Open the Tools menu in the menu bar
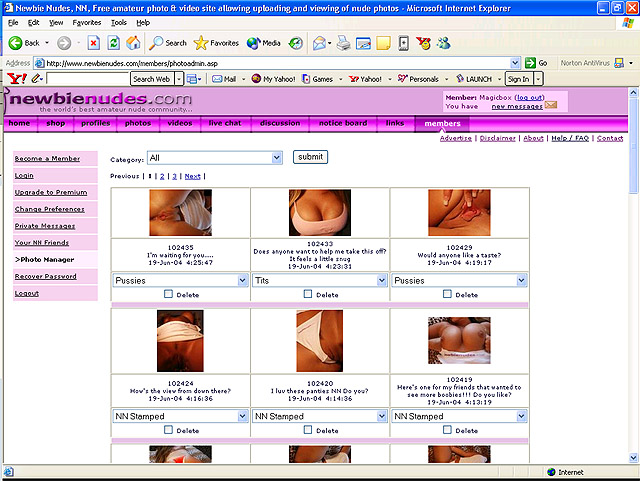The height and width of the screenshot is (481, 640). point(118,22)
